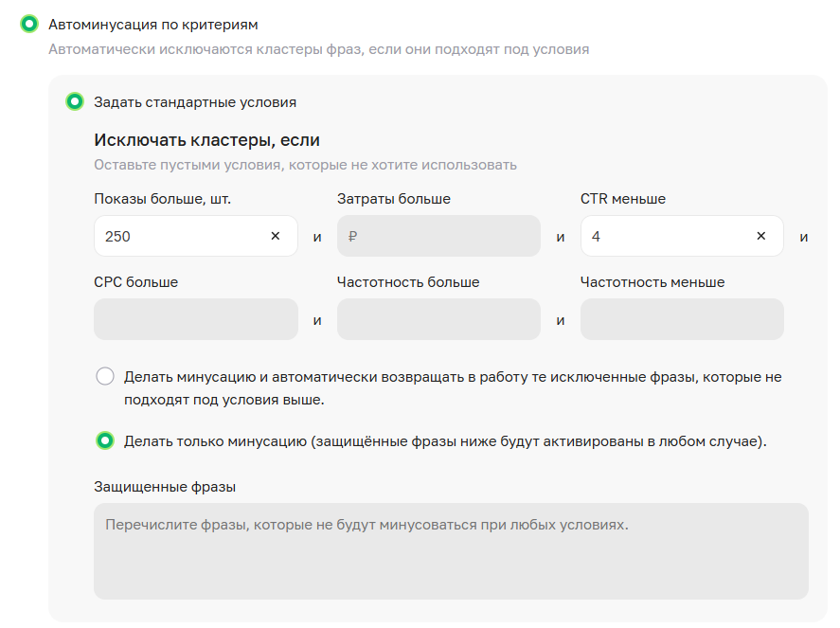
Task: Clear the value in Показы больше field
Action: (276, 237)
